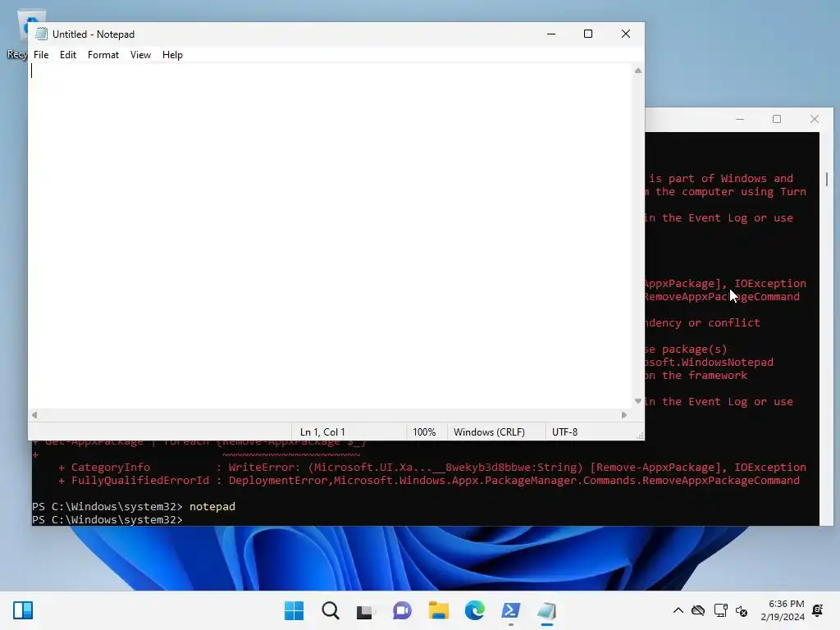Click the muted volume tray icon
This screenshot has width=840, height=630.
742,610
